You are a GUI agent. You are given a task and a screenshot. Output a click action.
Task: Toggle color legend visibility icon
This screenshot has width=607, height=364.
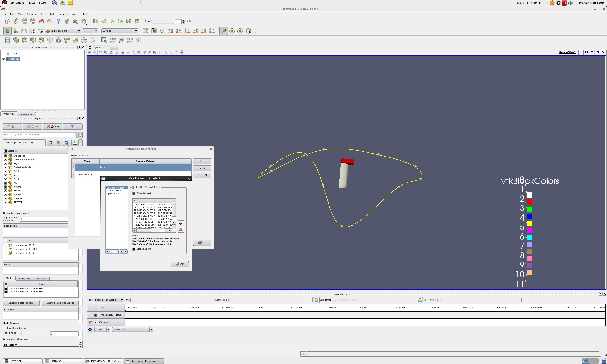[x=7, y=31]
